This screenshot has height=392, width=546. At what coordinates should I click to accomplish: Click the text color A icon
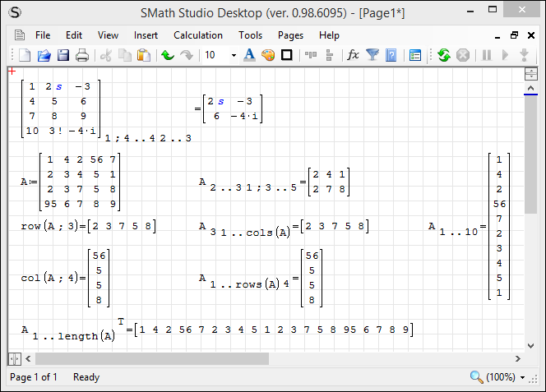pyautogui.click(x=249, y=55)
